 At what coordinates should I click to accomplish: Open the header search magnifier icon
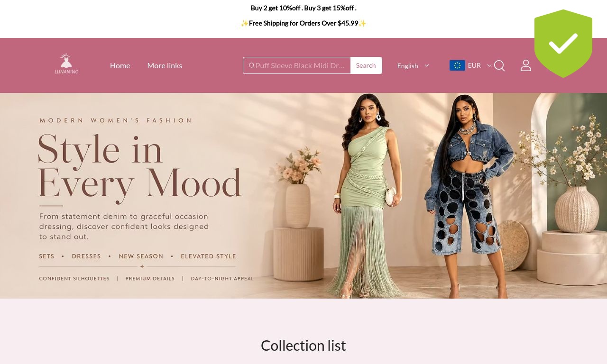(x=499, y=65)
